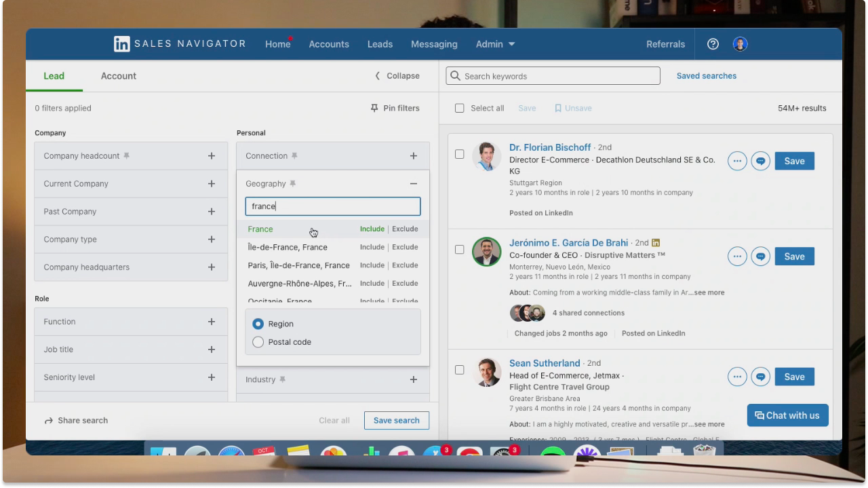Go to Home in the navigation

click(x=278, y=44)
